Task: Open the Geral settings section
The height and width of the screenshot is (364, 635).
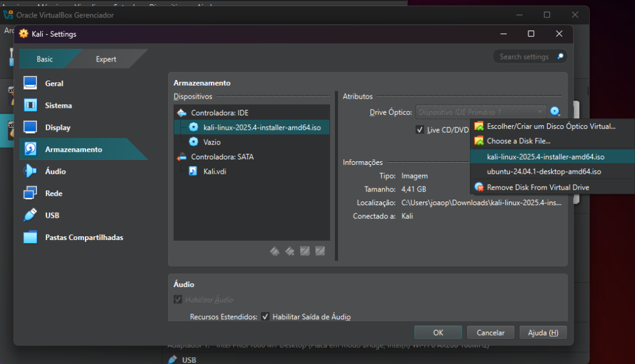Action: [54, 84]
